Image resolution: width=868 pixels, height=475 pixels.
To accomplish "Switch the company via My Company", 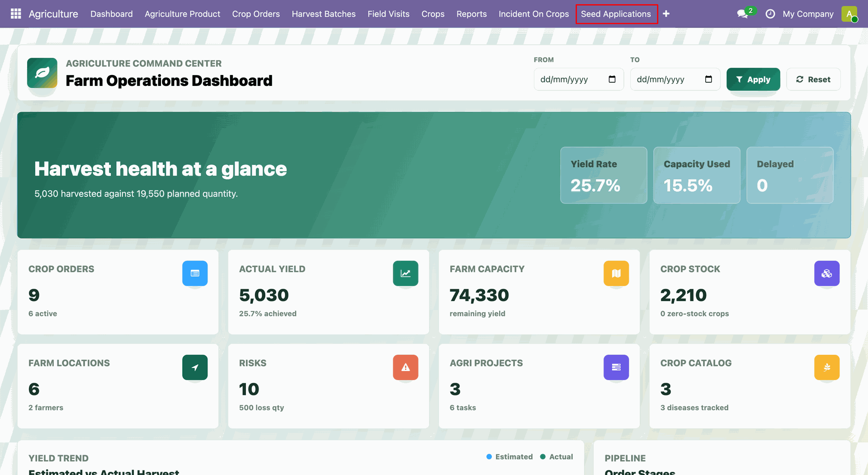I will pyautogui.click(x=808, y=14).
